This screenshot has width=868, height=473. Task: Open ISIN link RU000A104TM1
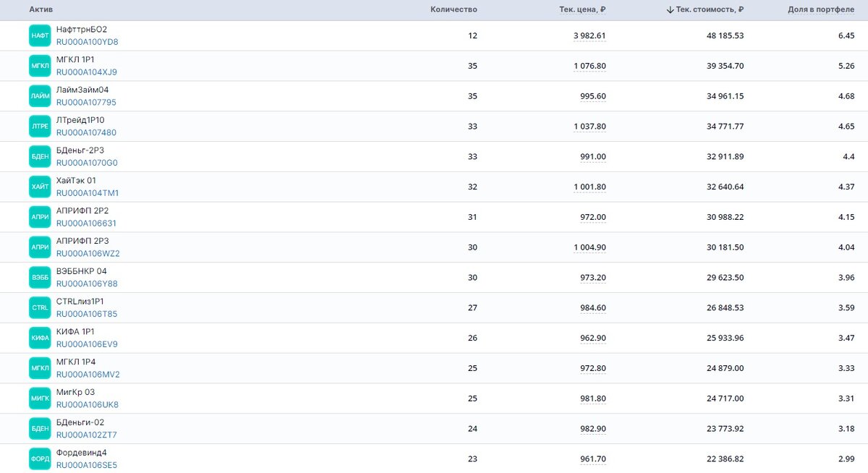pyautogui.click(x=88, y=193)
